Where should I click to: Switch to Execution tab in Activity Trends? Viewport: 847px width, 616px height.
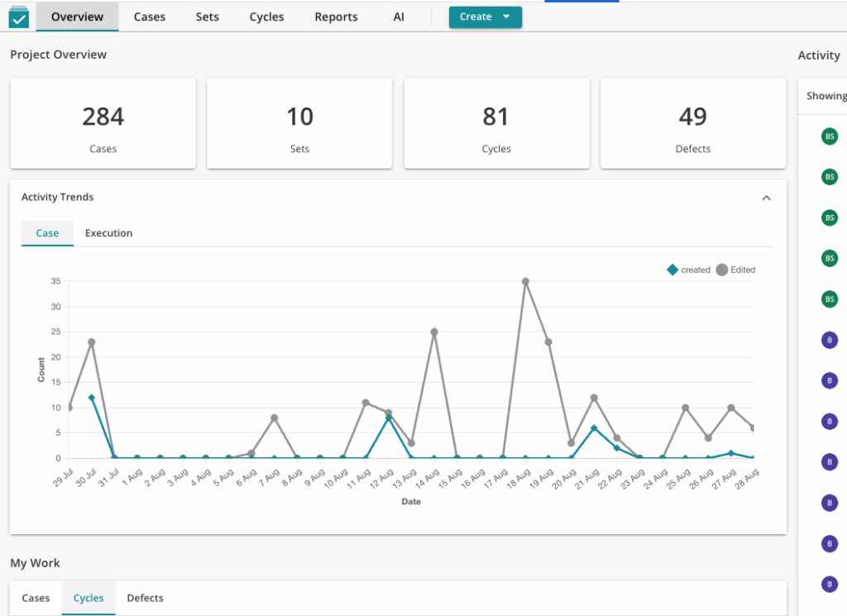point(108,233)
